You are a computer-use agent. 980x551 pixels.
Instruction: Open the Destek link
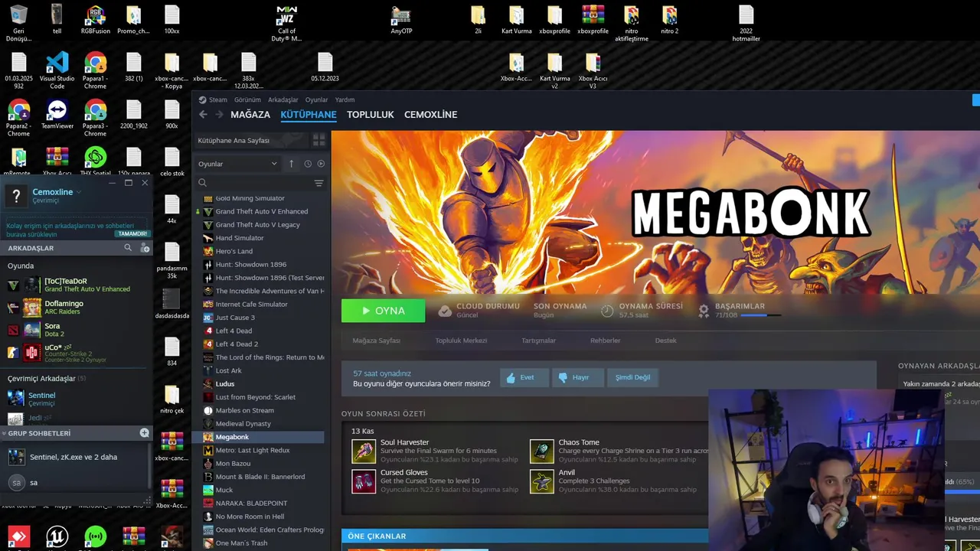tap(665, 341)
